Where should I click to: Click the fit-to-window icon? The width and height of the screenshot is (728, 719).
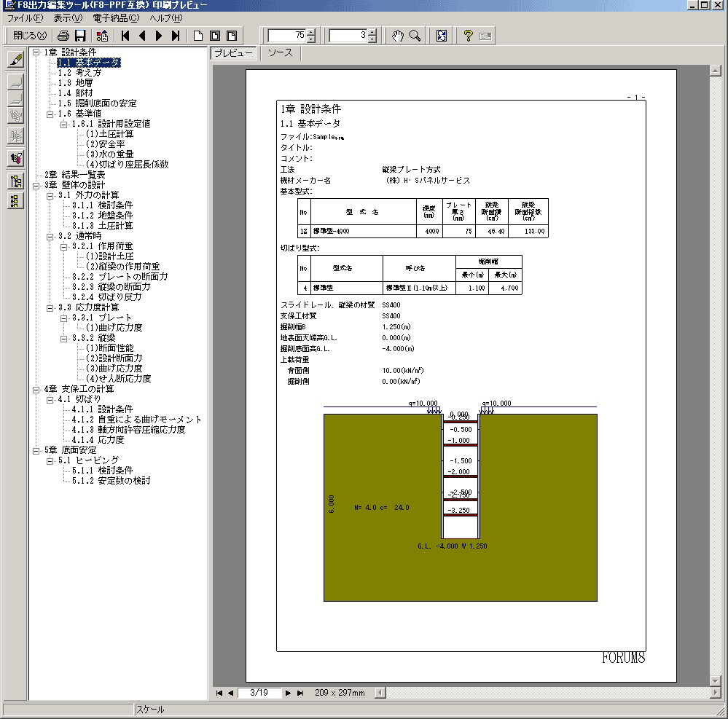coord(441,36)
